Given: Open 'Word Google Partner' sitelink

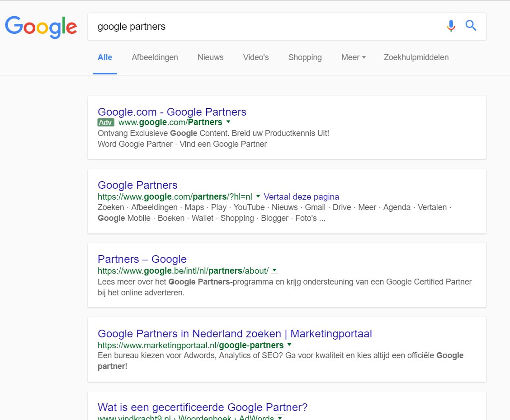Looking at the screenshot, I should (135, 144).
